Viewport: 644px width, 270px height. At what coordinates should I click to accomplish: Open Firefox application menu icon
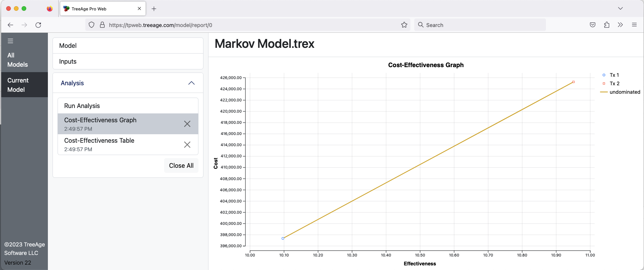[634, 25]
